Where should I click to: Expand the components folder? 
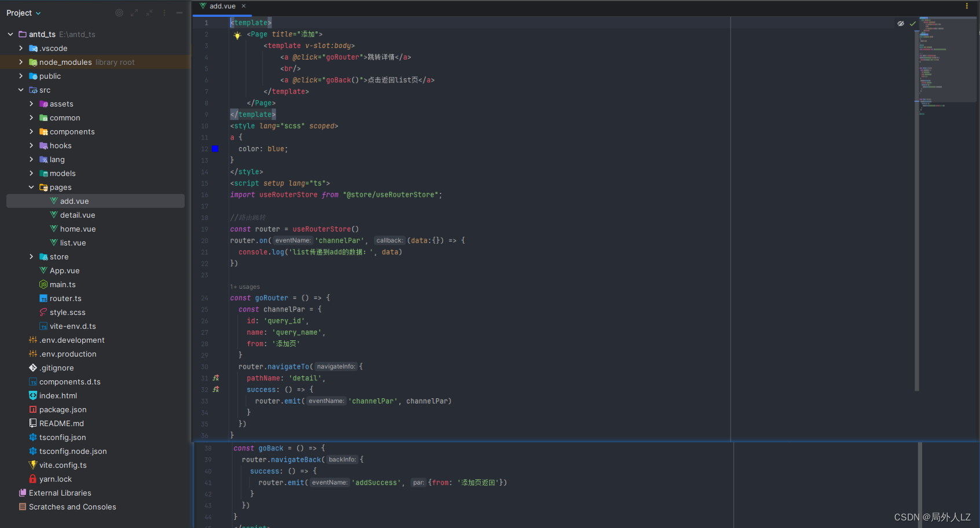pos(31,131)
